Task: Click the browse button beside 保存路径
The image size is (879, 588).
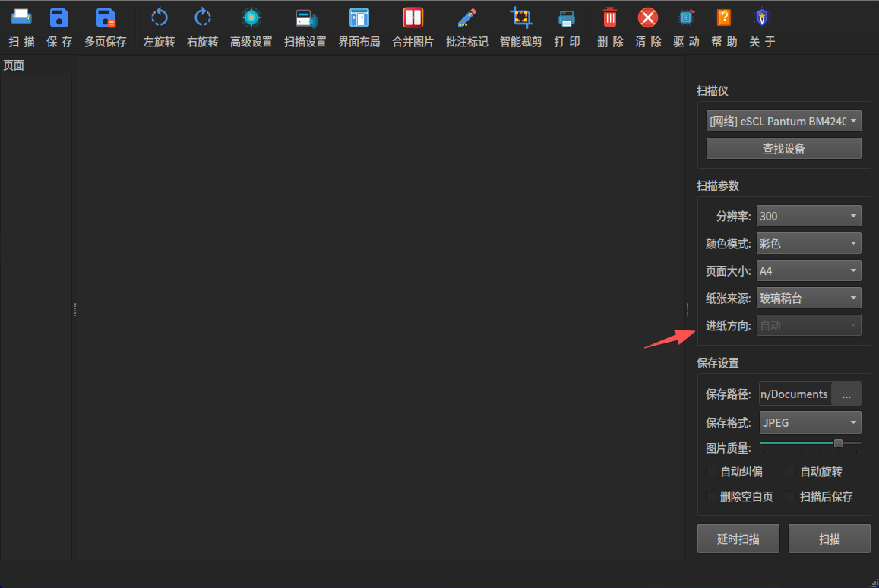Action: click(846, 394)
